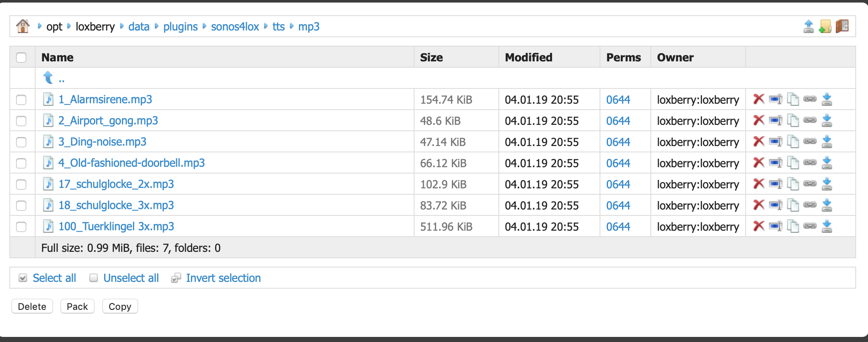Delete 18_schulglocke_3x.mp3 with its red X icon
Image resolution: width=868 pixels, height=342 pixels.
(758, 205)
